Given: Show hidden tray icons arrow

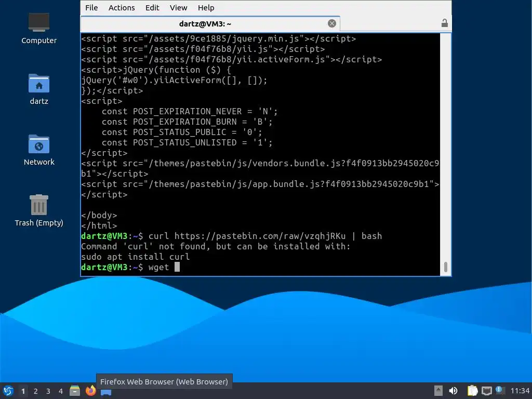Looking at the screenshot, I should [x=438, y=391].
